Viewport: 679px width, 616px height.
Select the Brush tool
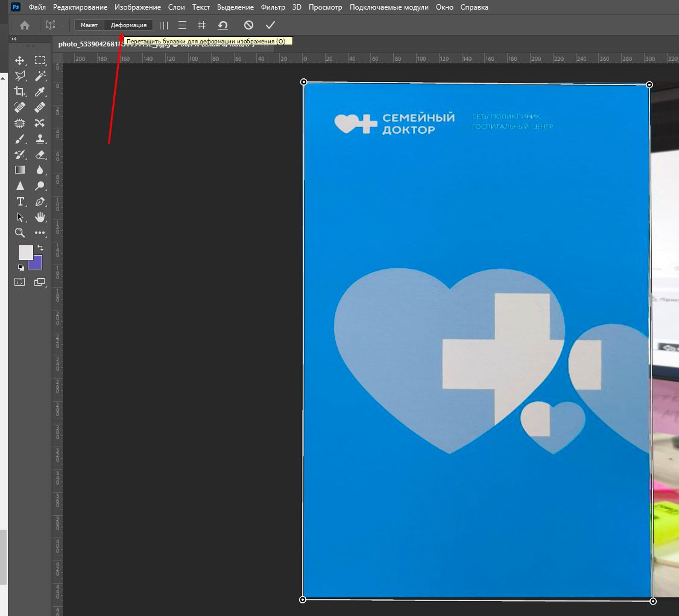(x=19, y=139)
